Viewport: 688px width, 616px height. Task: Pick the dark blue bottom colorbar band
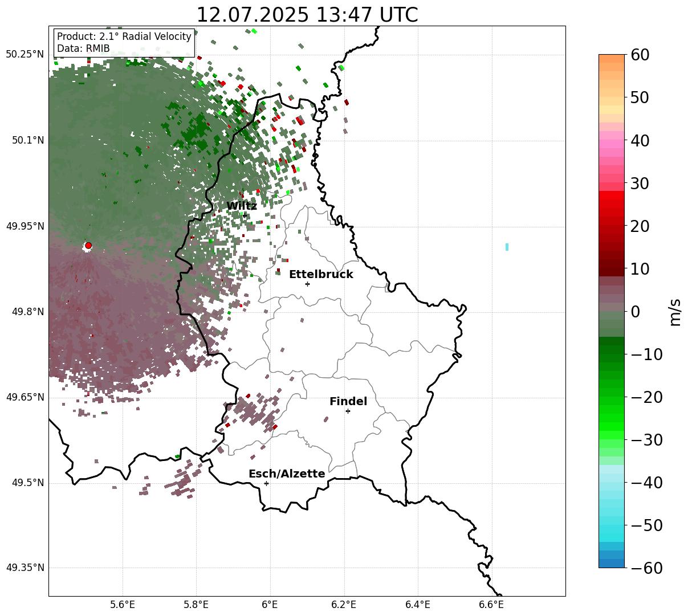pos(612,563)
